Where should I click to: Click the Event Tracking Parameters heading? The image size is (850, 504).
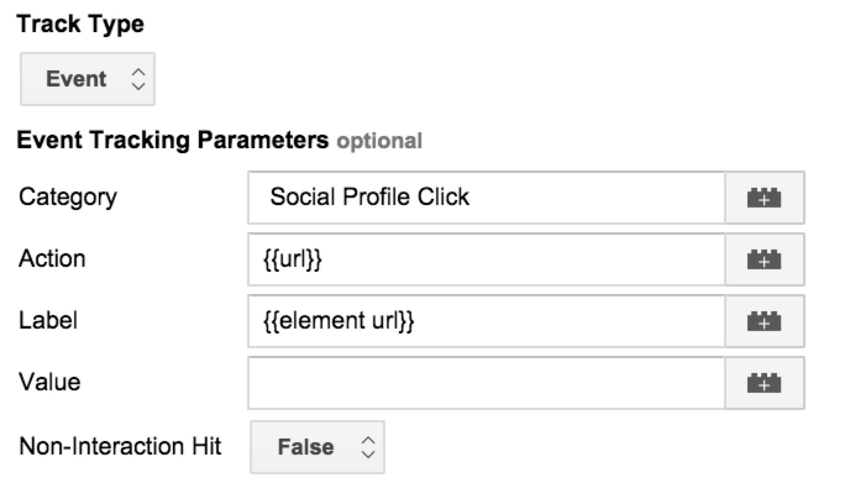(x=173, y=141)
